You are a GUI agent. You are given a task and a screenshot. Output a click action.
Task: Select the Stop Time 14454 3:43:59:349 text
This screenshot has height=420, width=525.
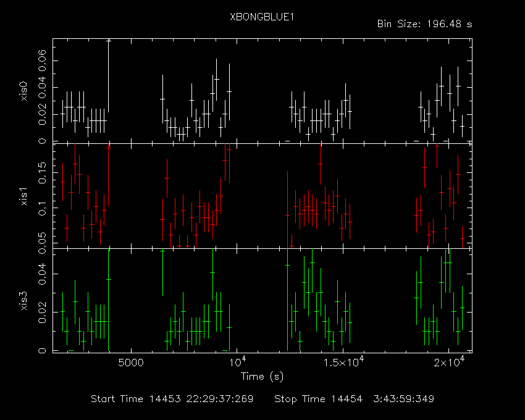pyautogui.click(x=355, y=399)
